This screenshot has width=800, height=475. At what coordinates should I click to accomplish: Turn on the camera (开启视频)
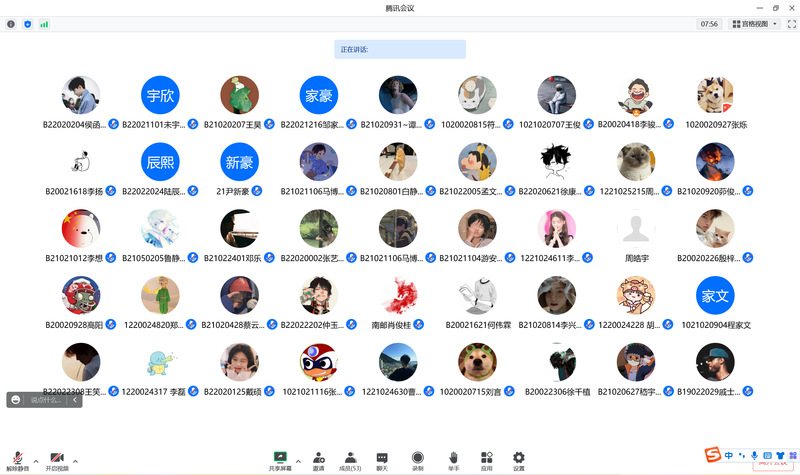pos(56,459)
